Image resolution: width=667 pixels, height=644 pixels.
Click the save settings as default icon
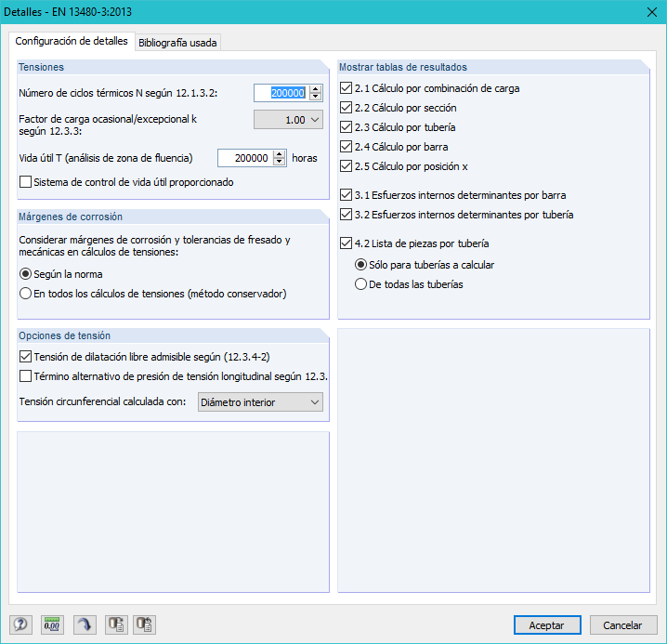click(x=145, y=624)
